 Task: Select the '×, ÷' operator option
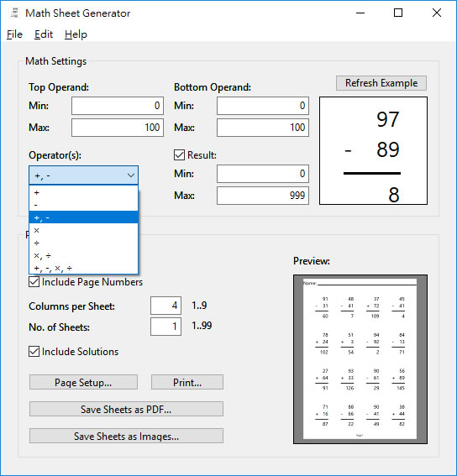(x=83, y=255)
